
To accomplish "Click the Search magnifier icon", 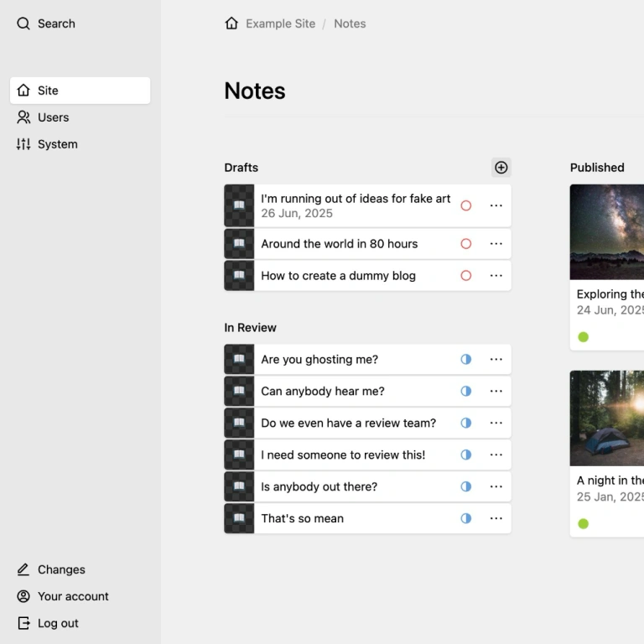I will click(x=23, y=23).
